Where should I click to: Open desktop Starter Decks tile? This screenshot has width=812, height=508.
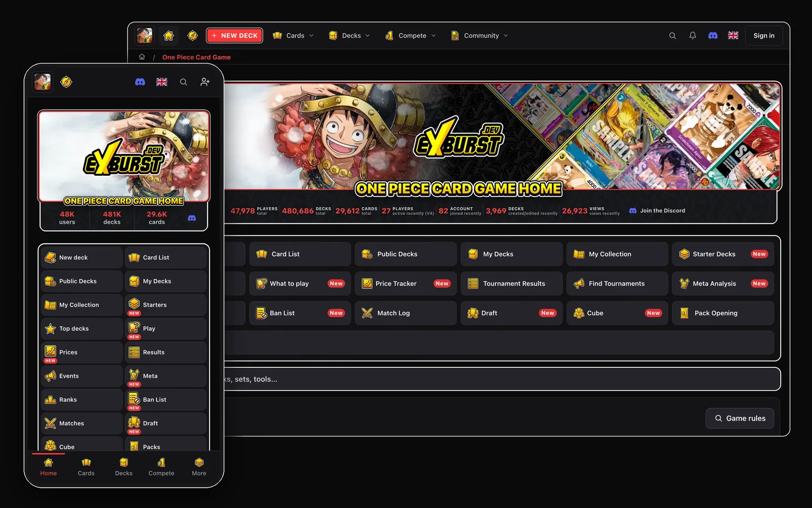[723, 254]
